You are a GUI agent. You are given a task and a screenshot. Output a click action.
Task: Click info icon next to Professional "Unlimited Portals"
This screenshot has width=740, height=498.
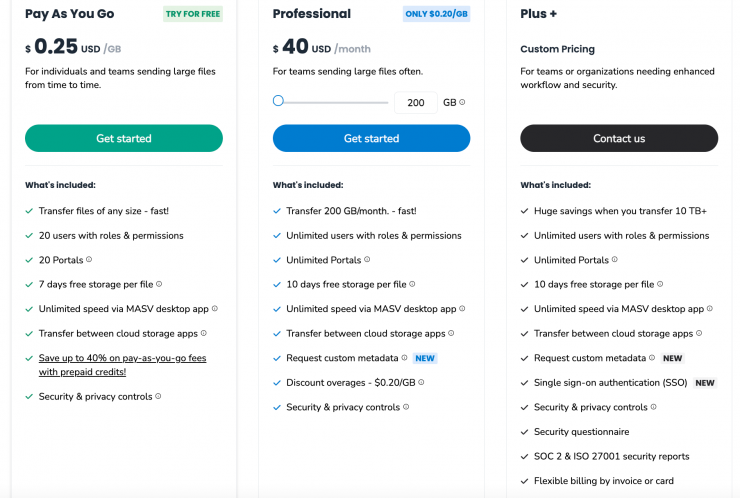pos(365,260)
